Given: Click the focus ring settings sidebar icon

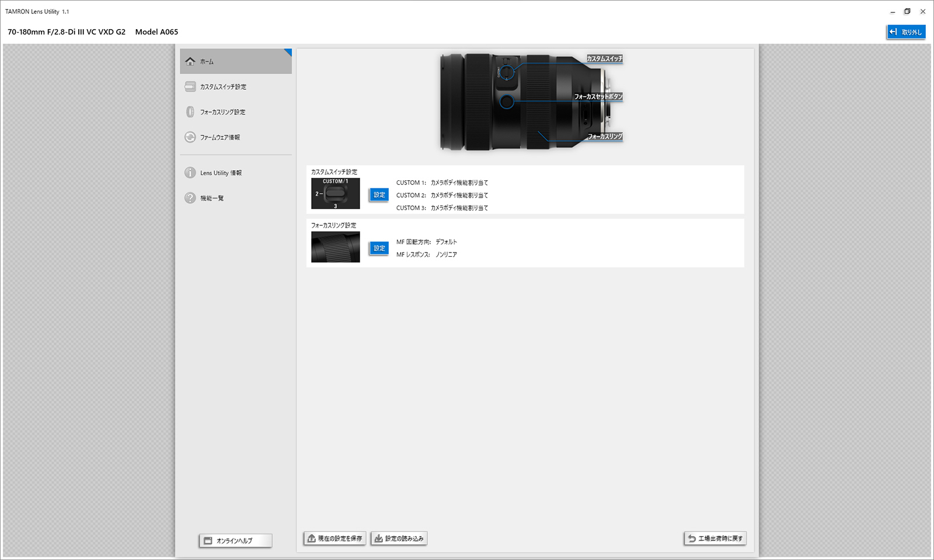Looking at the screenshot, I should (x=191, y=111).
